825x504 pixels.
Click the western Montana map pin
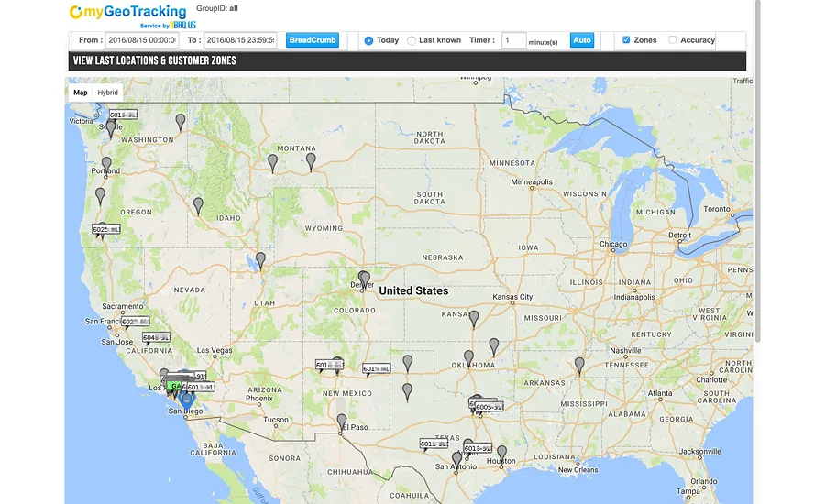tap(272, 163)
